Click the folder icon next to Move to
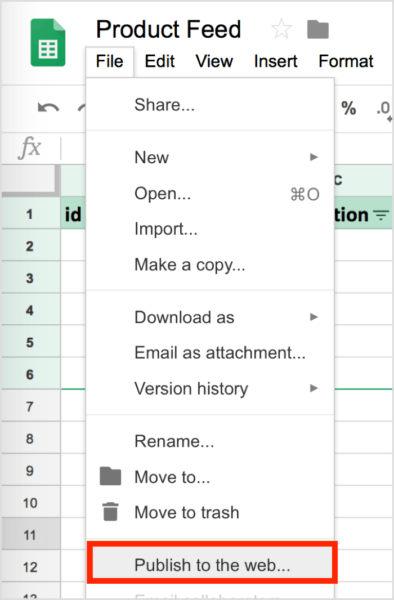The image size is (394, 600). [x=110, y=476]
